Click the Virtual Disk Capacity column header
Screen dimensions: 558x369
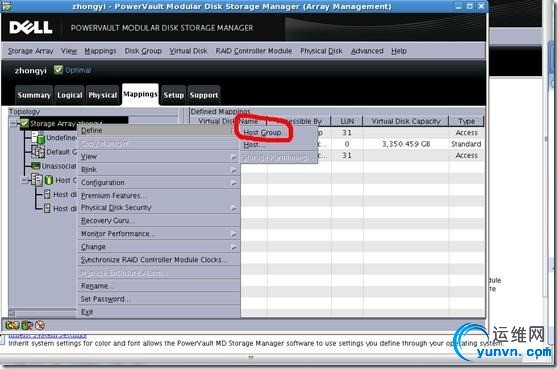(406, 121)
